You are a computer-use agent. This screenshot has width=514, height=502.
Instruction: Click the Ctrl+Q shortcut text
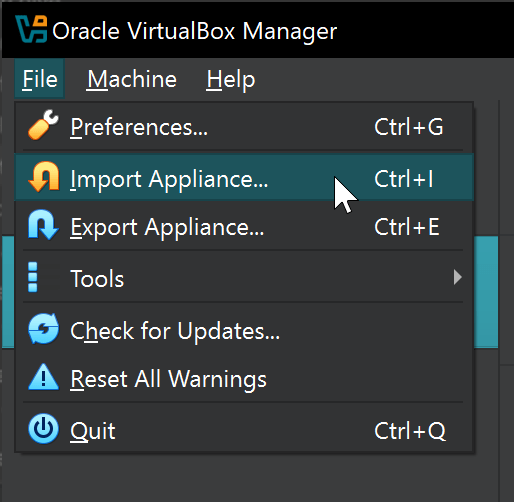(410, 431)
